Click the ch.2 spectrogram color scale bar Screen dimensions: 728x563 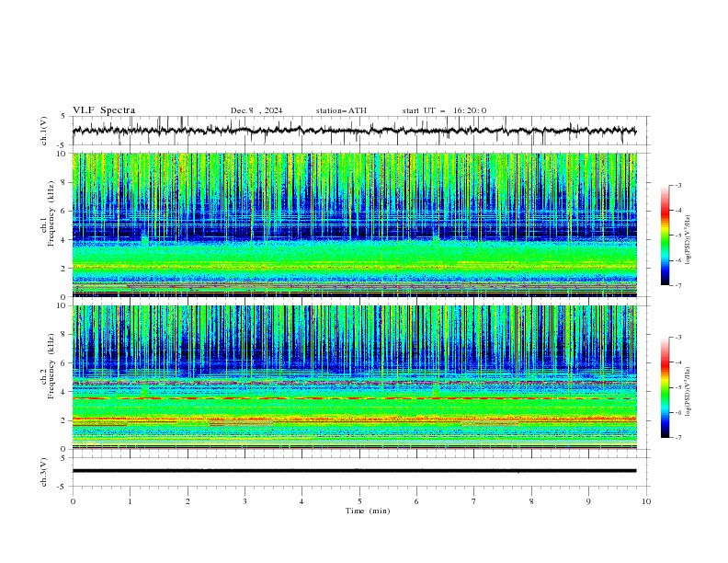coord(665,387)
